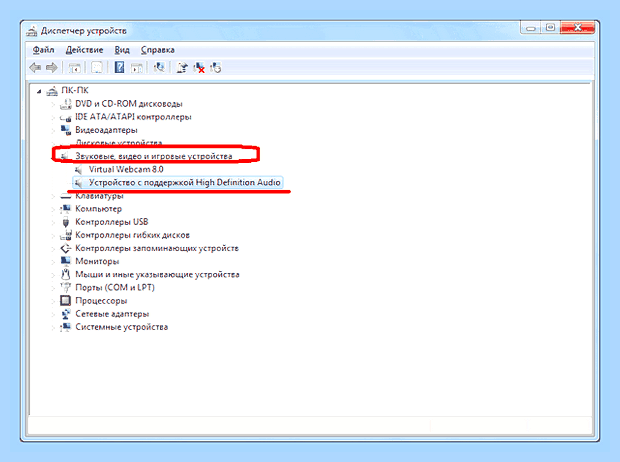Viewport: 620px width, 462px height.
Task: Click the Scan for hardware changes icon
Action: tap(159, 68)
